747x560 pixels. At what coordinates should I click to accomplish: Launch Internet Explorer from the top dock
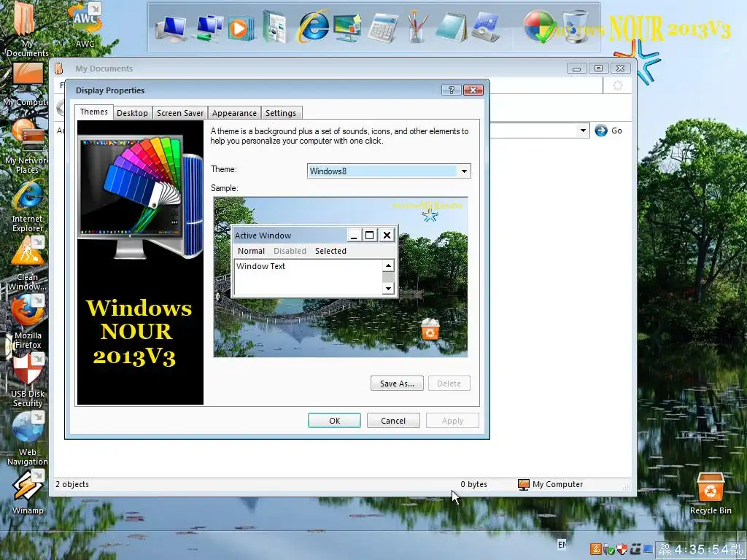pos(312,26)
